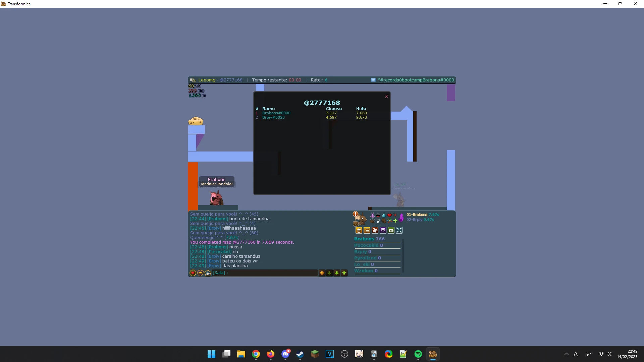Focus the [Sala] chat input field

point(265,273)
